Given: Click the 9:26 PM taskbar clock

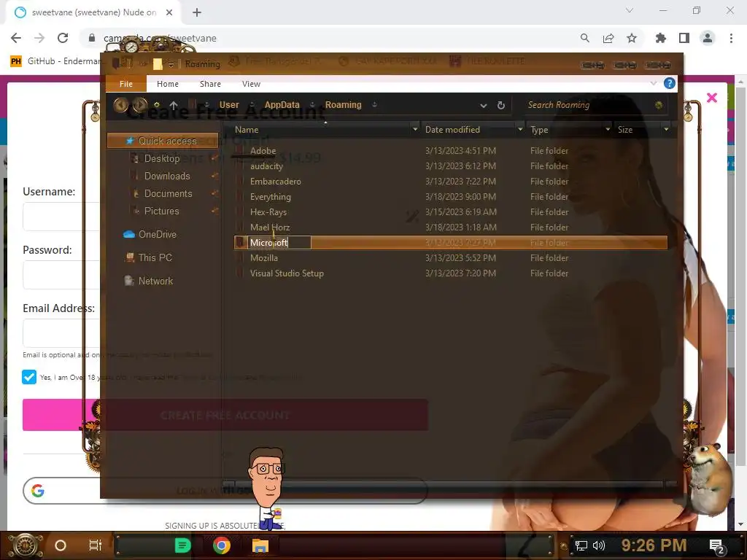Looking at the screenshot, I should pos(654,545).
